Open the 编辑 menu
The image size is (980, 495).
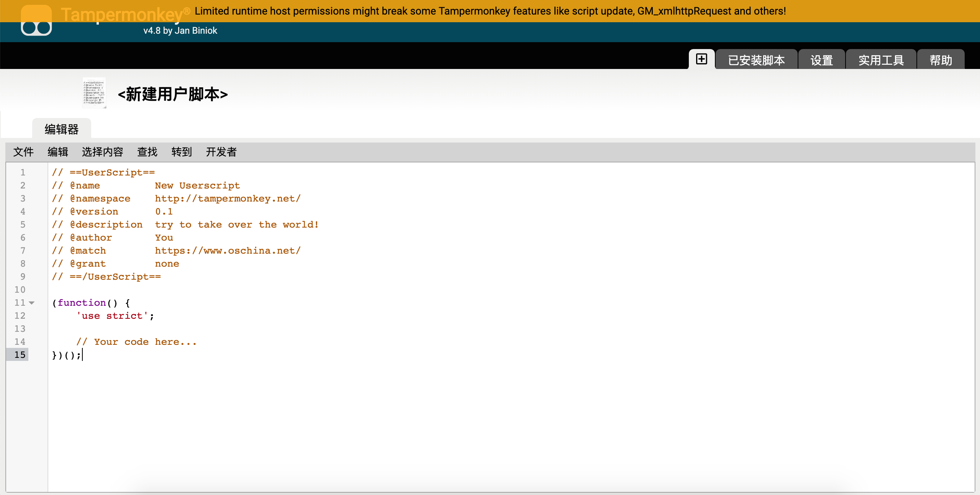pos(58,152)
